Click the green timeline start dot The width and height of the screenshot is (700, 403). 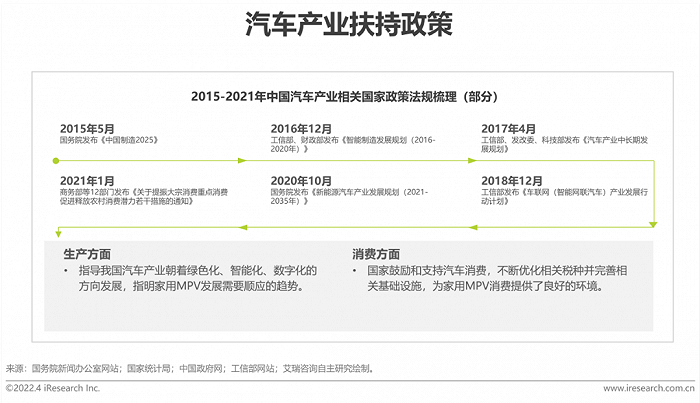click(x=56, y=161)
